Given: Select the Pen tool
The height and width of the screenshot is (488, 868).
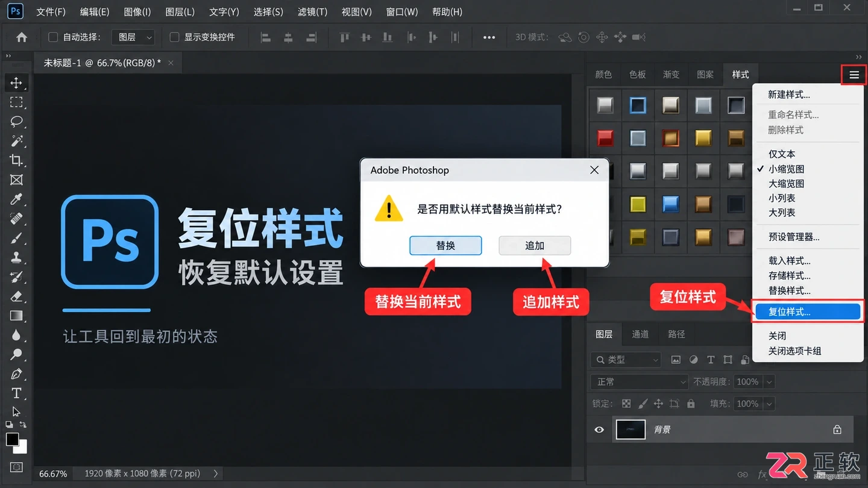Looking at the screenshot, I should click(x=16, y=374).
